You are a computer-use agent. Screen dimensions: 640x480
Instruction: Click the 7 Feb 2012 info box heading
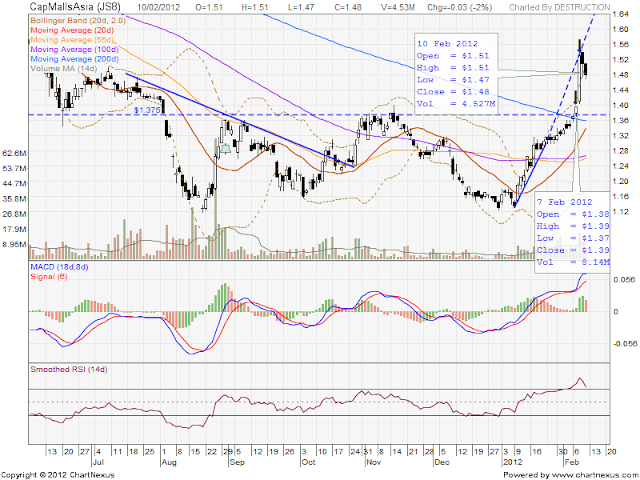564,202
